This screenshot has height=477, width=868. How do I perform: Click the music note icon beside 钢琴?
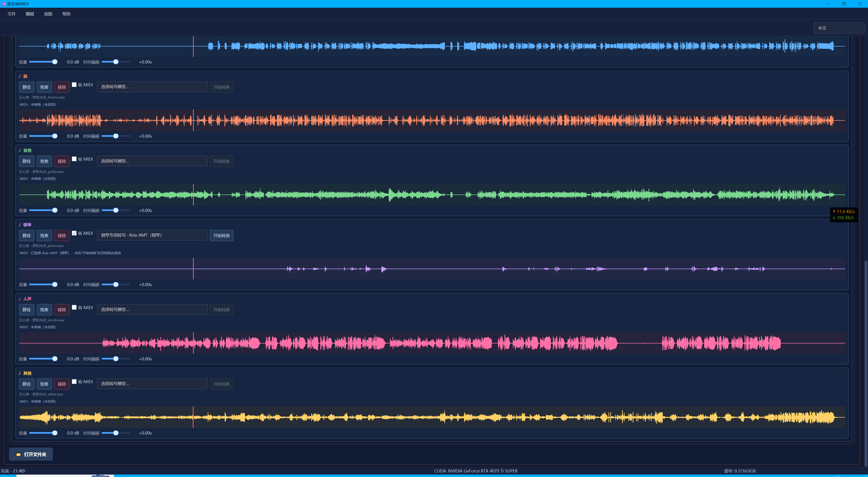20,225
